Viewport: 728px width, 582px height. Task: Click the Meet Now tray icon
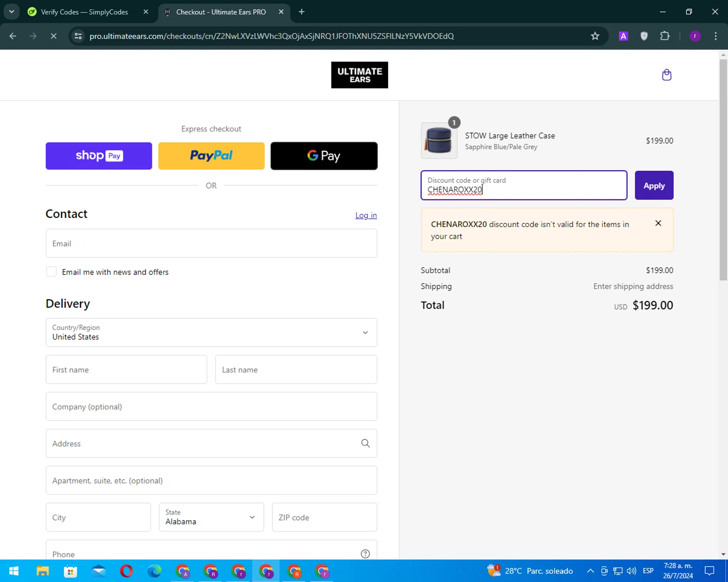coord(604,571)
